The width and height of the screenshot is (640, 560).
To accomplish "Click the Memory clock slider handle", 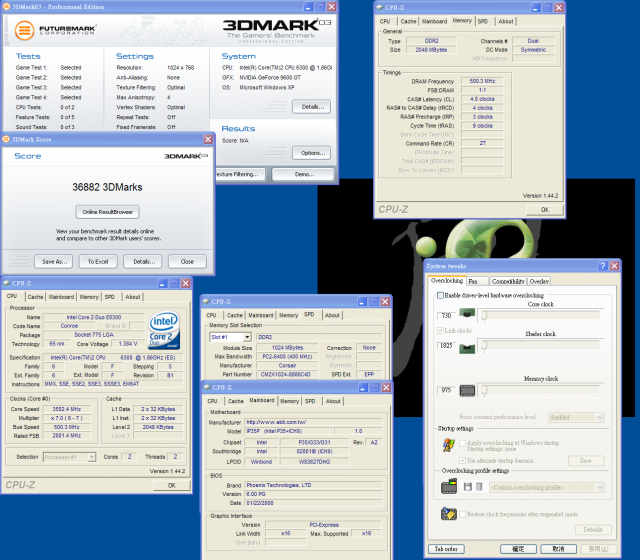I will point(484,391).
